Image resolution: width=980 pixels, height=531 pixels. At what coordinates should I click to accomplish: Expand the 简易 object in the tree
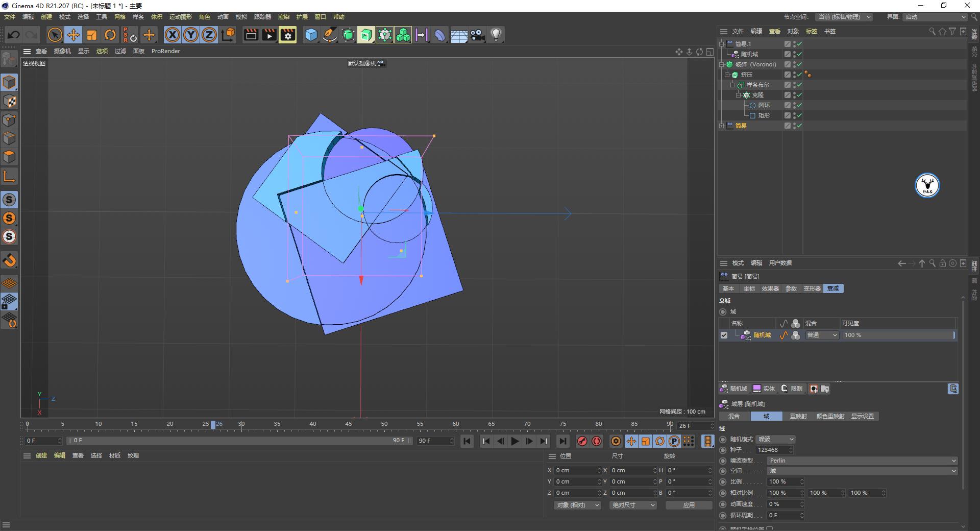click(x=722, y=126)
